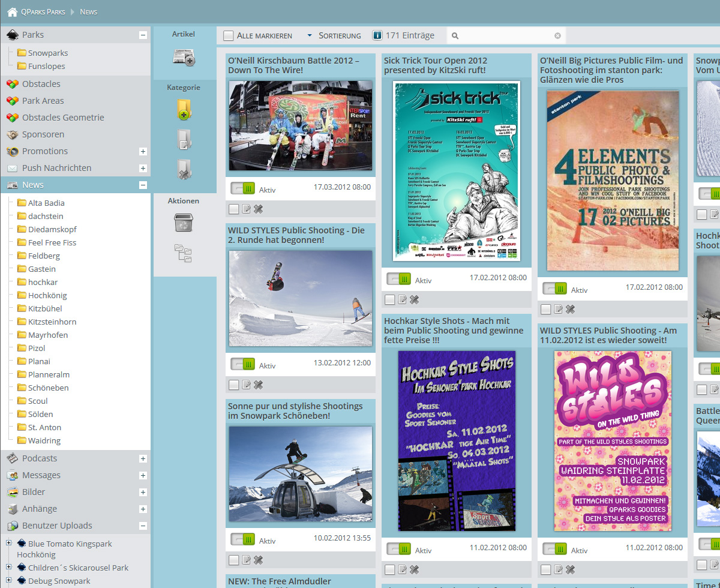Delete the Sick Trick Tour Open article
The height and width of the screenshot is (588, 720).
(x=414, y=299)
